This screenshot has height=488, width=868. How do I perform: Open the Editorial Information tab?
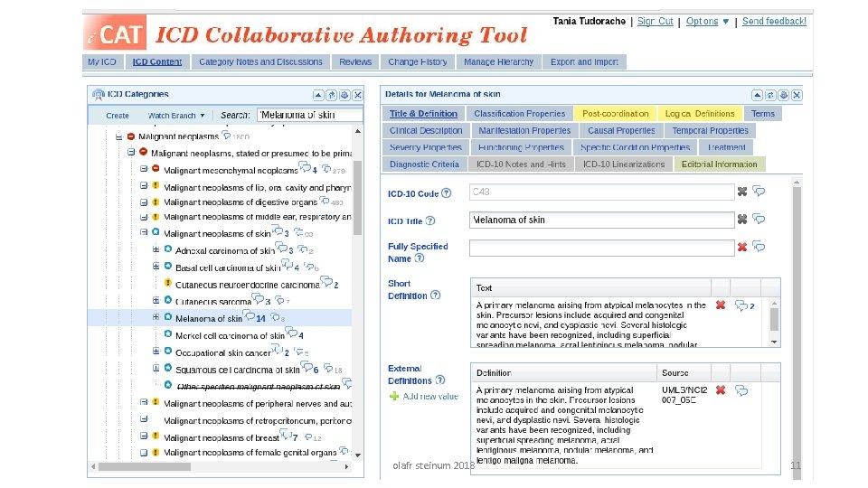719,164
